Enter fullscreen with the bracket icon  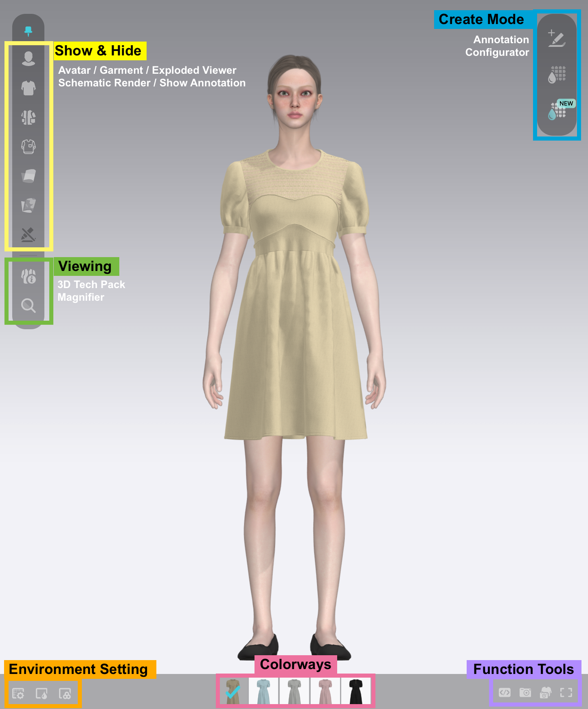tap(566, 692)
